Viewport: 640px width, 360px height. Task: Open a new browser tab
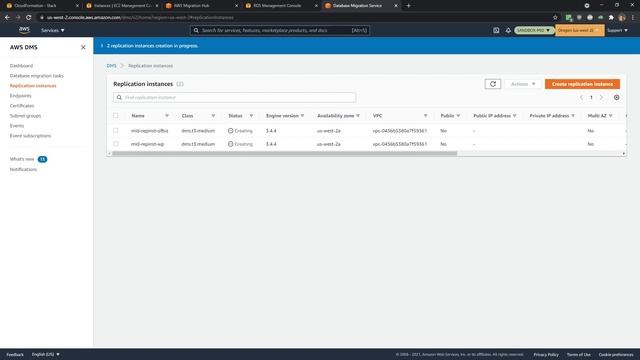tap(408, 6)
